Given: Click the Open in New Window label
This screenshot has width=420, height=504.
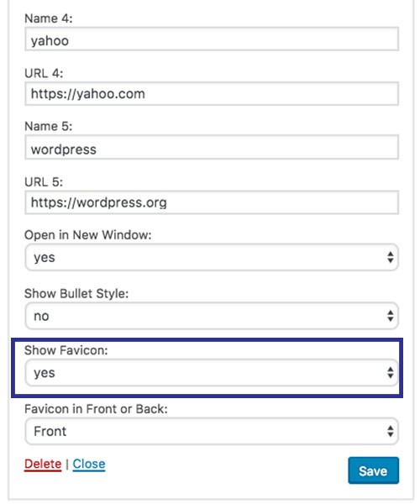Looking at the screenshot, I should [87, 234].
